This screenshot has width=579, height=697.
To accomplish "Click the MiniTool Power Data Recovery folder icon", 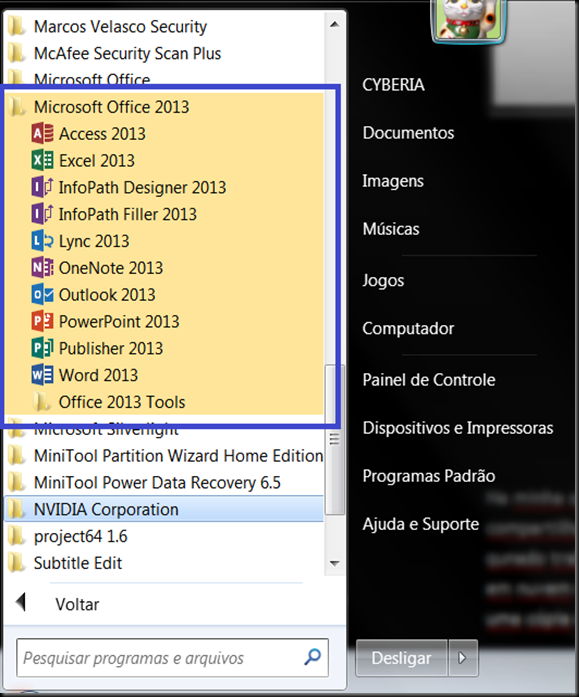I will pyautogui.click(x=17, y=482).
